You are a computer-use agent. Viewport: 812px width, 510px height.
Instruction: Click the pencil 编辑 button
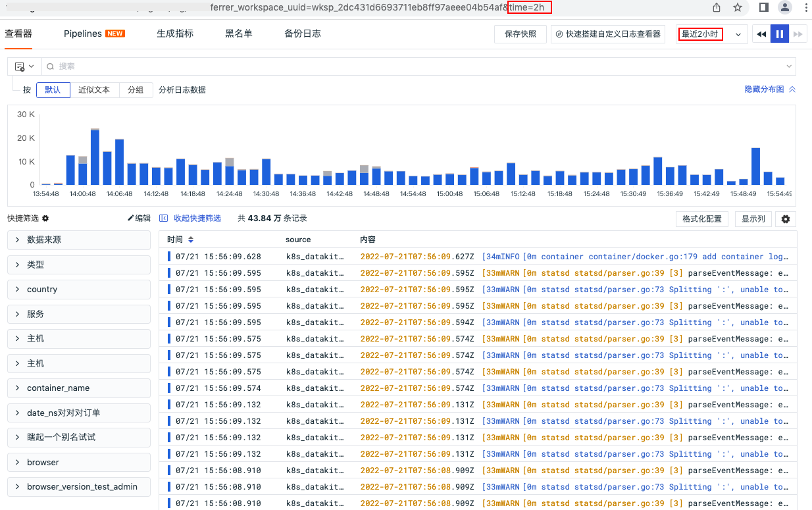point(139,218)
